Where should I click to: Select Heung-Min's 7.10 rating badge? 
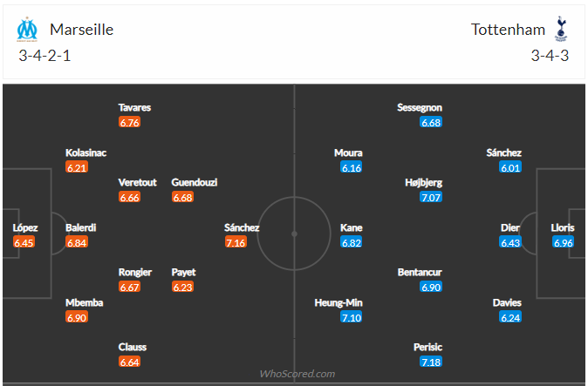coord(351,317)
